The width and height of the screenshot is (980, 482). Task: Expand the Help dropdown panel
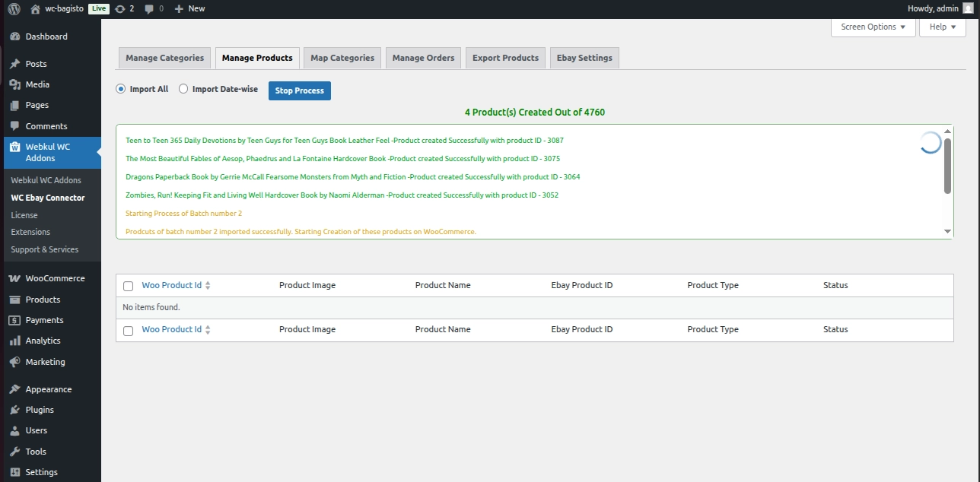pyautogui.click(x=942, y=27)
